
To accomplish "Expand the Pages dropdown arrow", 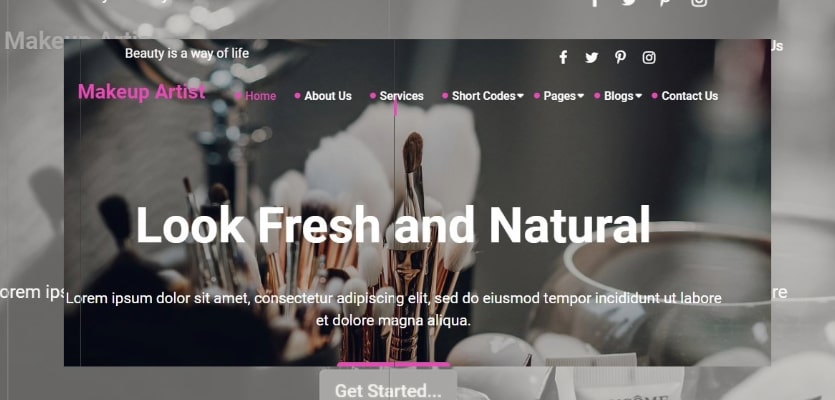I will [580, 96].
